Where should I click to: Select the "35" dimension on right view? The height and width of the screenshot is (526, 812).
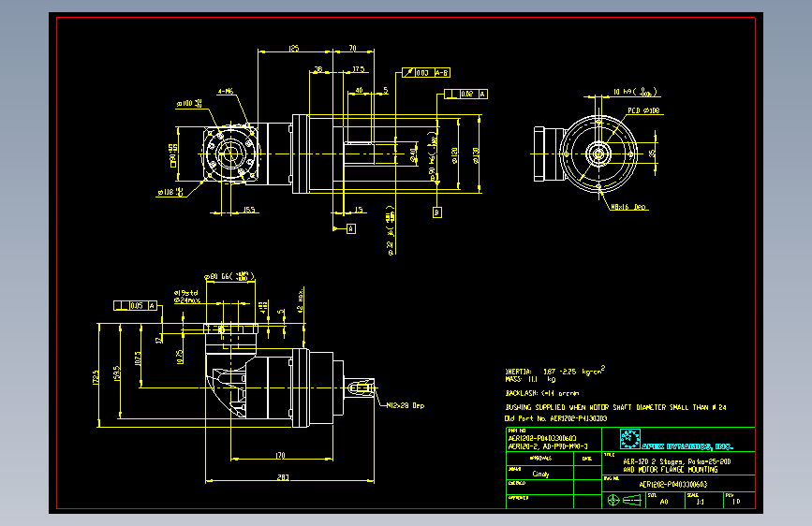pyautogui.click(x=652, y=153)
